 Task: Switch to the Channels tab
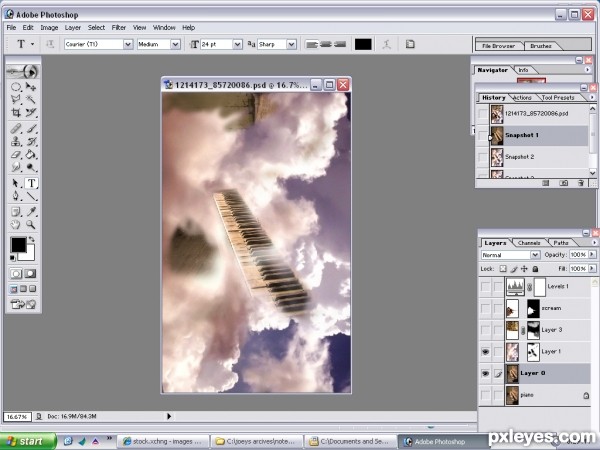point(529,243)
